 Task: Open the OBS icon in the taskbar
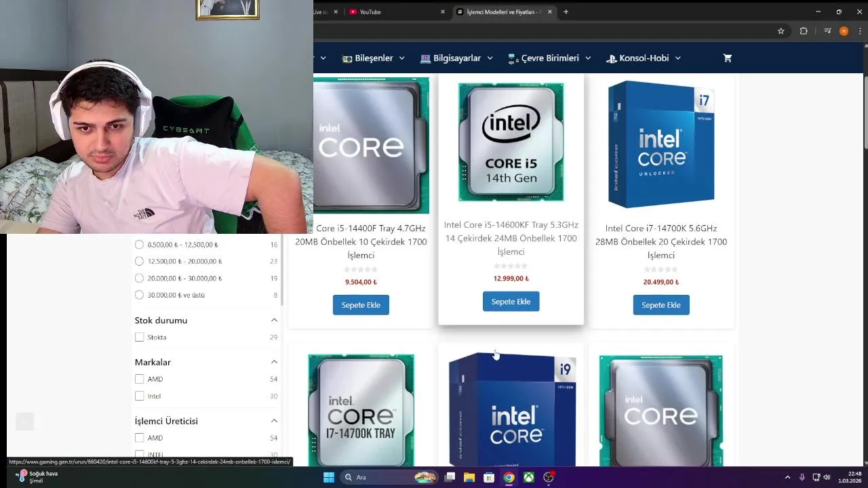pos(549,477)
